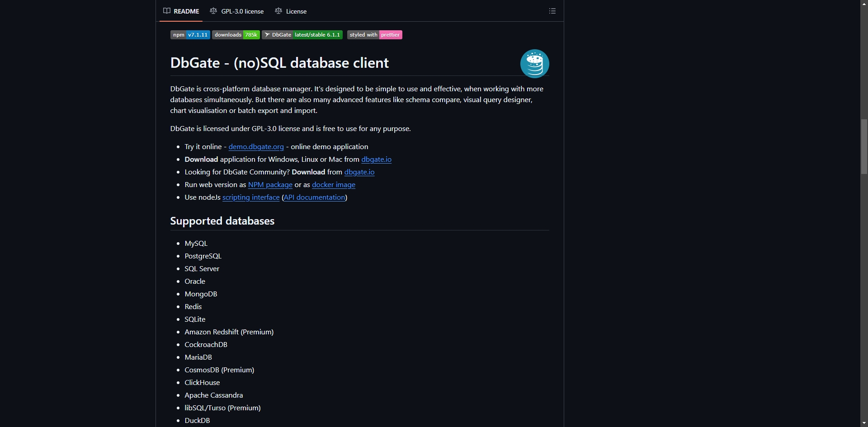Click the scale icon beside GPL-3.0 license
Image resolution: width=868 pixels, height=427 pixels.
coord(213,11)
